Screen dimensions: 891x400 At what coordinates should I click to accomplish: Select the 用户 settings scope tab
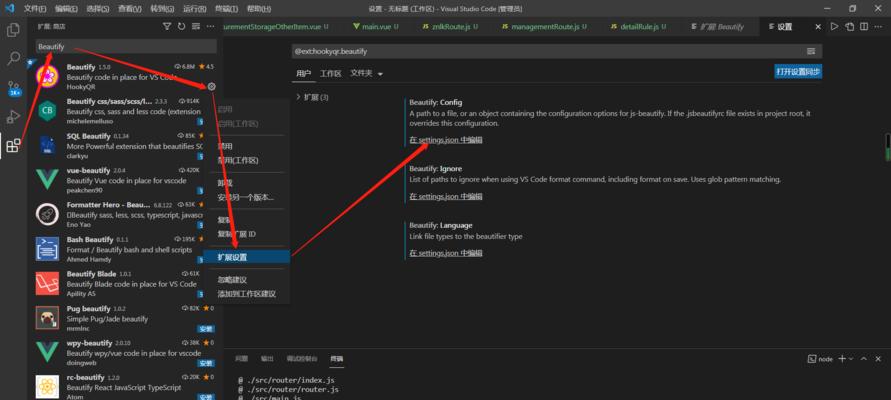click(303, 74)
